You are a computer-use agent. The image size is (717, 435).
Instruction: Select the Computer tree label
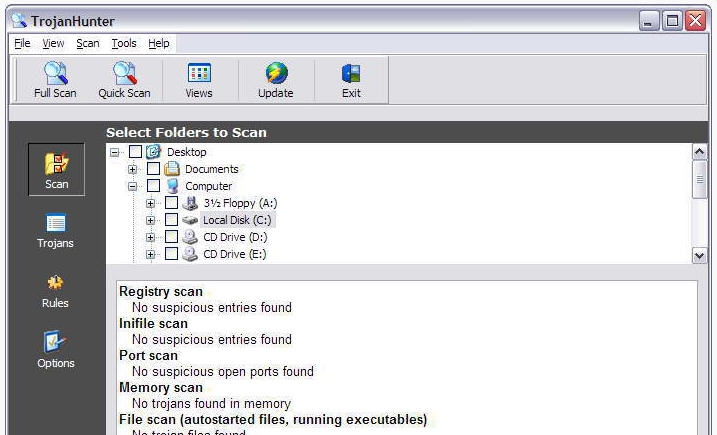click(209, 186)
